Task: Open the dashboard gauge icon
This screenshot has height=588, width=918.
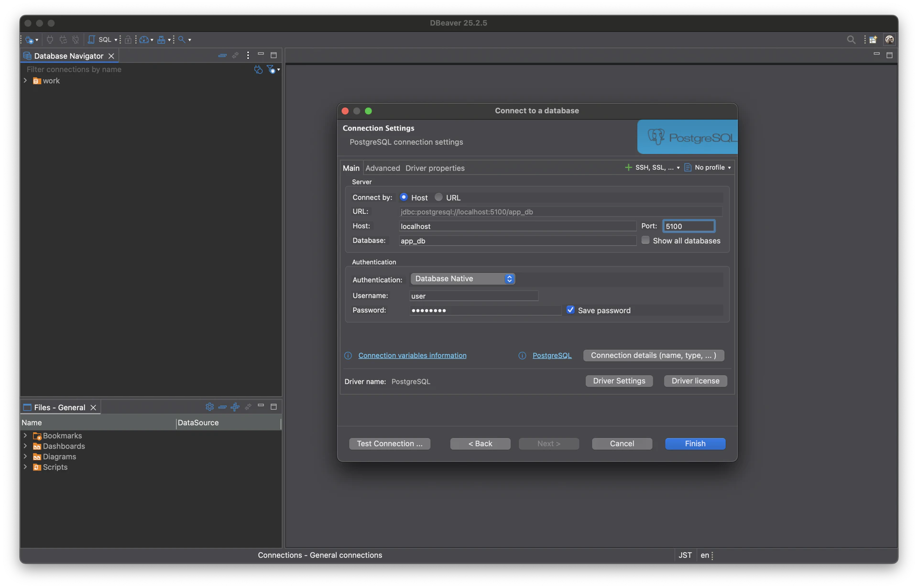Action: point(144,40)
